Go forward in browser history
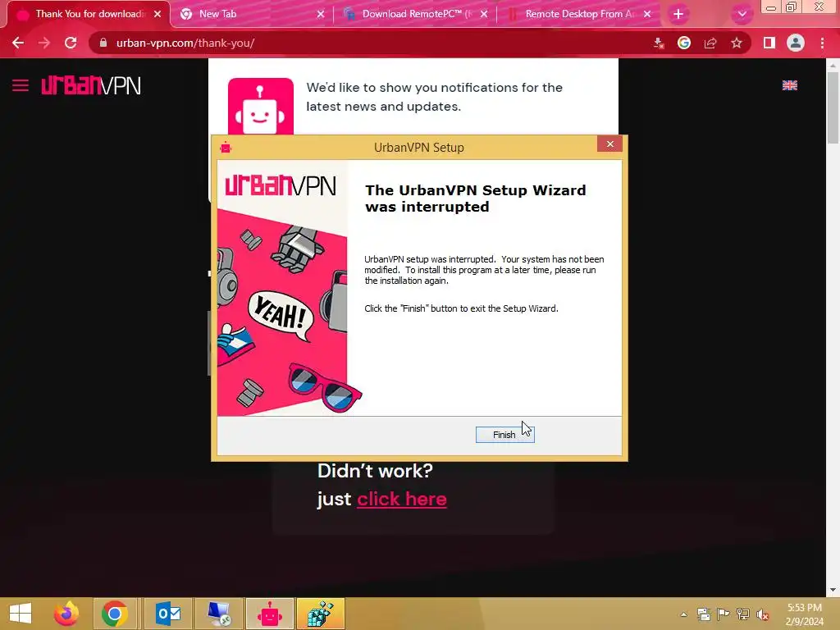The image size is (840, 630). pos(44,43)
